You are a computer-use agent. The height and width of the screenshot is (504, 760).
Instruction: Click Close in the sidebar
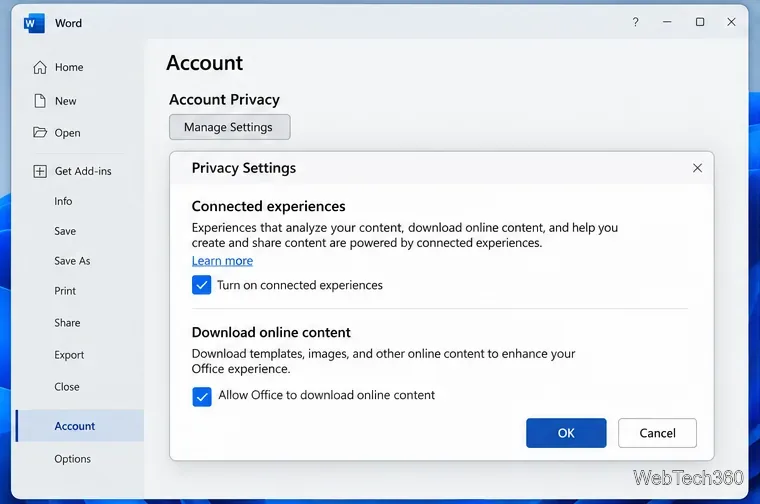67,387
